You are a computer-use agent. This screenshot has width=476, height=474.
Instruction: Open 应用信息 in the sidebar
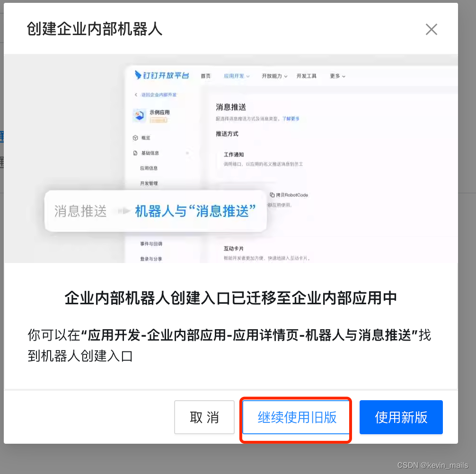pos(149,168)
